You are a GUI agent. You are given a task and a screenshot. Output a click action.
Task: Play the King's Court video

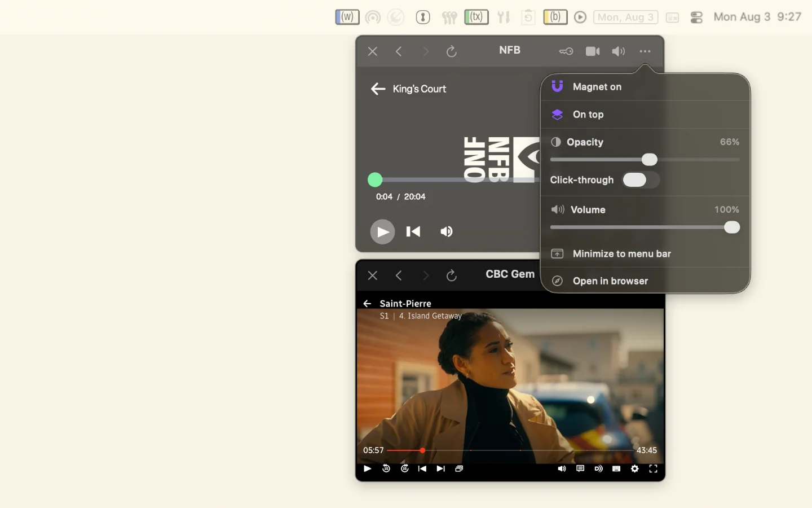pyautogui.click(x=382, y=231)
